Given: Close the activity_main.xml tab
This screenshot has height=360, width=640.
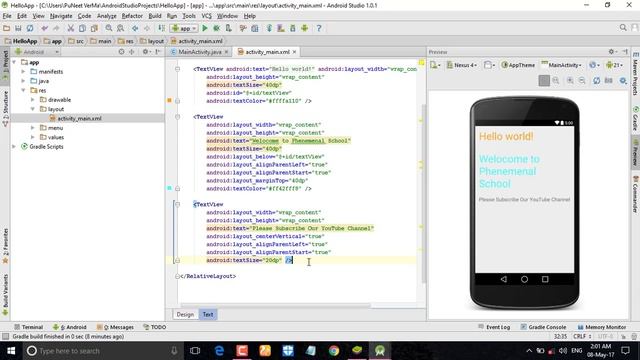Looking at the screenshot, I should point(294,52).
